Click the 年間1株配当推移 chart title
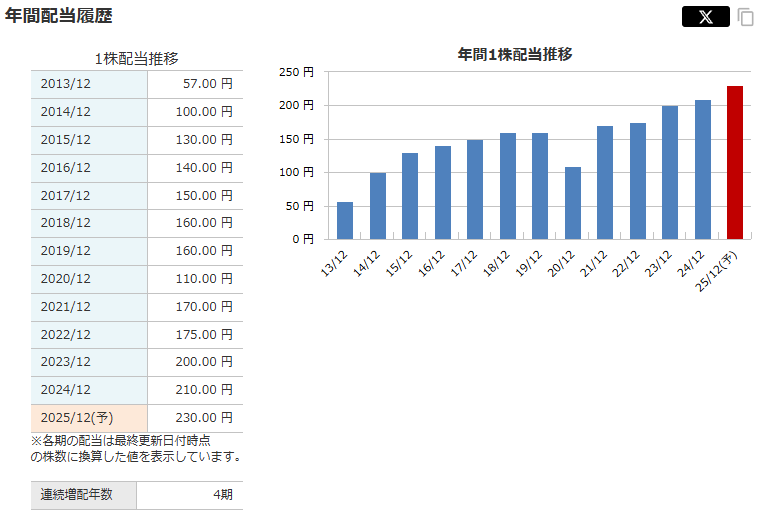 pyautogui.click(x=515, y=54)
